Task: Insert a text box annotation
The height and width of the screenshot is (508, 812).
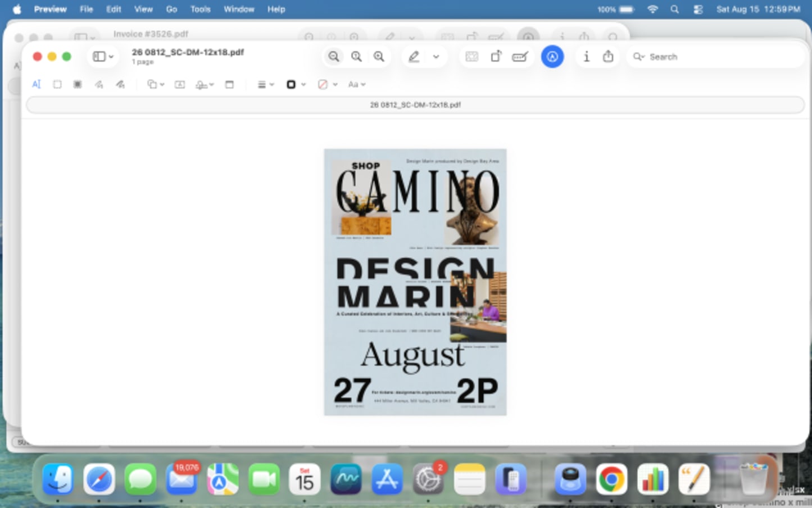Action: [x=180, y=84]
